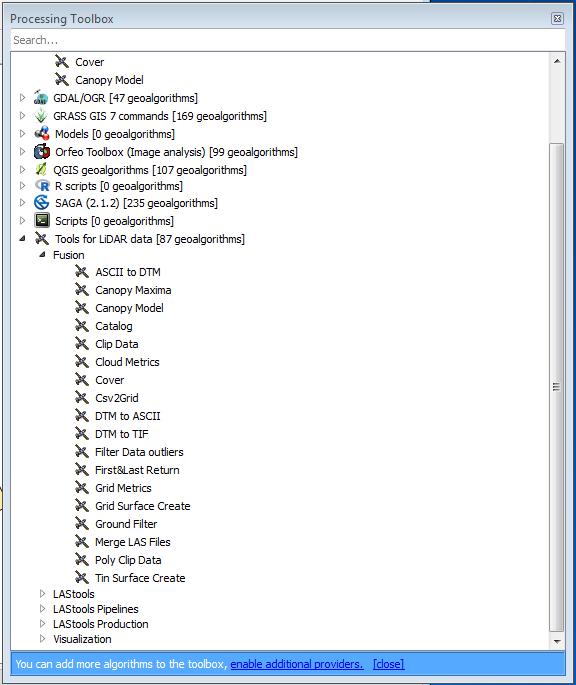Click the toolbox Search field
This screenshot has height=685, width=576.
pyautogui.click(x=288, y=40)
